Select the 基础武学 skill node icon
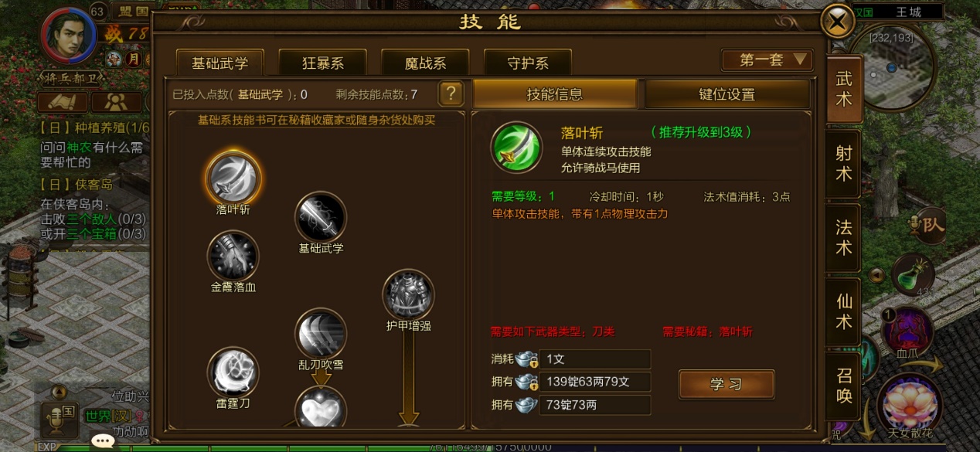Viewport: 980px width, 452px height. (x=321, y=216)
